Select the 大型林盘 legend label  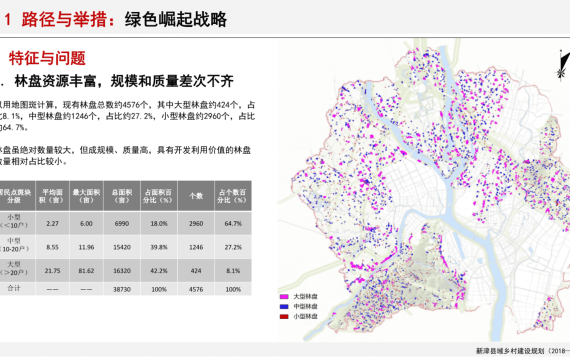(x=305, y=297)
